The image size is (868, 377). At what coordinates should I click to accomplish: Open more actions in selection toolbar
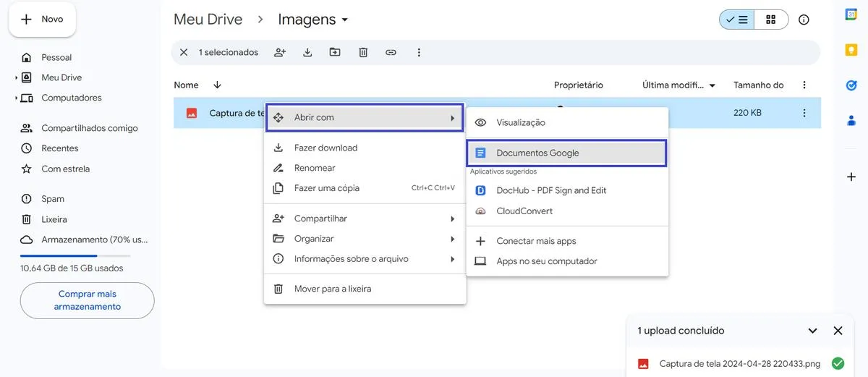[419, 52]
